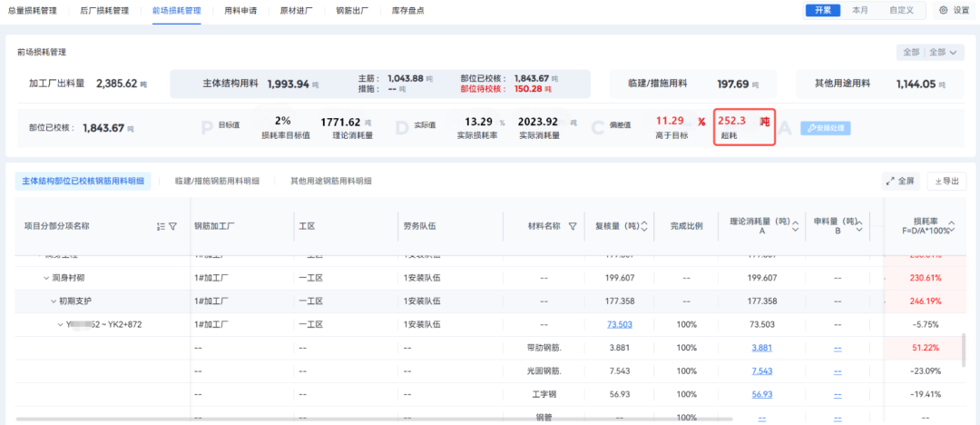Open the 钢筋出厂 tab

pos(352,11)
